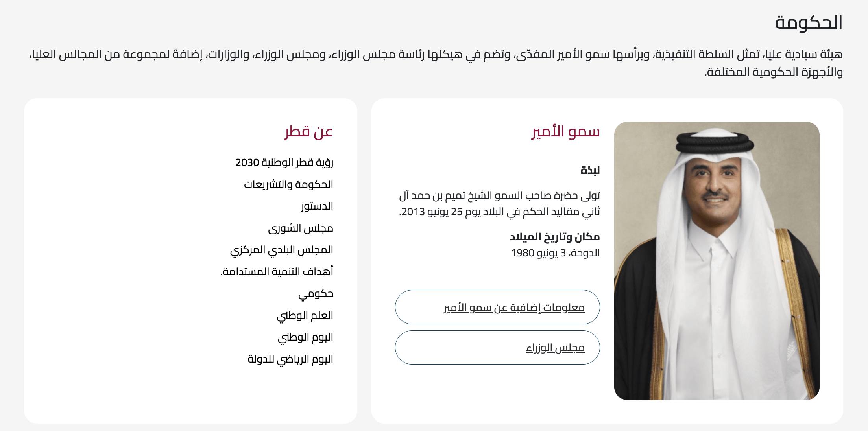Click the الحكومة والتشريعات link

point(288,184)
